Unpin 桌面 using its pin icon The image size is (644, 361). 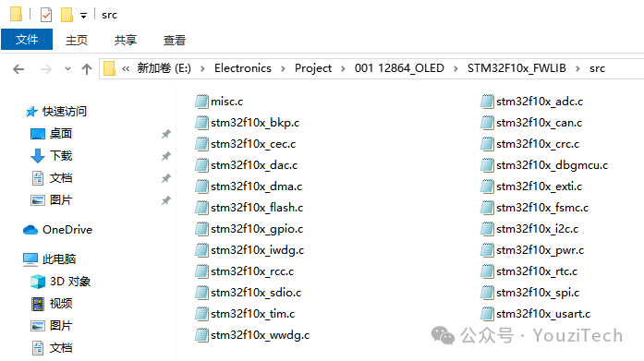[x=166, y=134]
